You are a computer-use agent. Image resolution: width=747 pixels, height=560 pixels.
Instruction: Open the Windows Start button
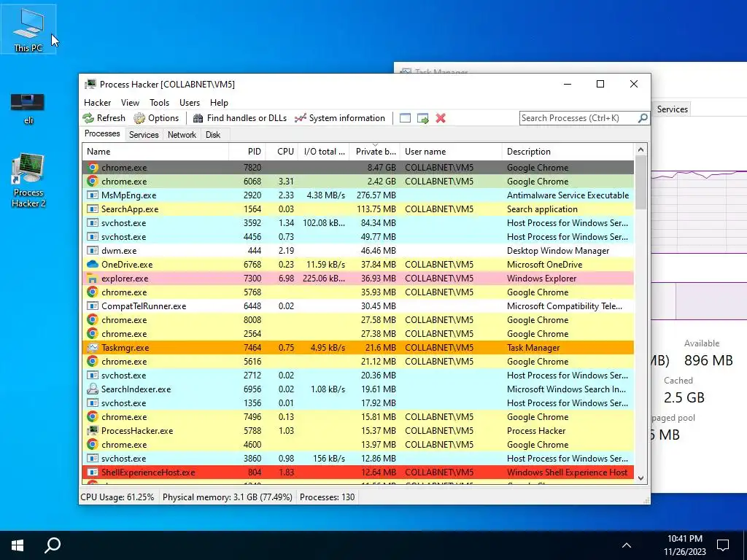click(x=18, y=545)
